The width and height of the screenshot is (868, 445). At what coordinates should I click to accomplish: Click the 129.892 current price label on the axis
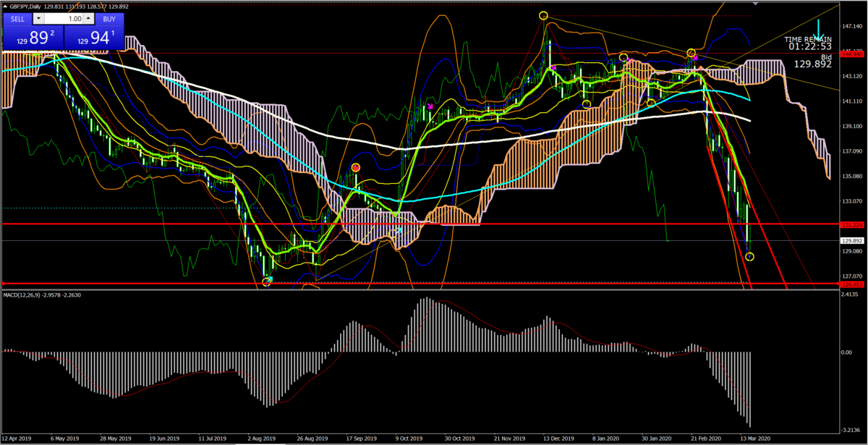click(x=854, y=240)
